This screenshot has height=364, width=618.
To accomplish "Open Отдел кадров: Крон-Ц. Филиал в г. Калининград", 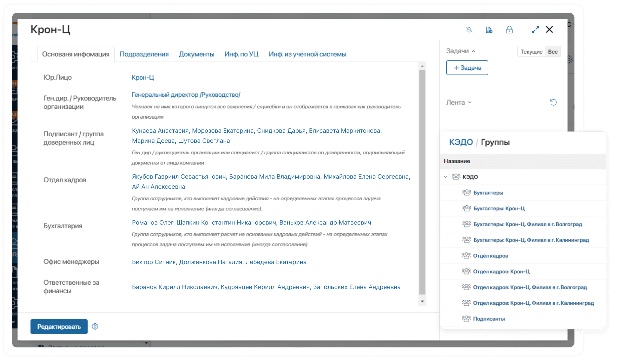I will pyautogui.click(x=533, y=303).
